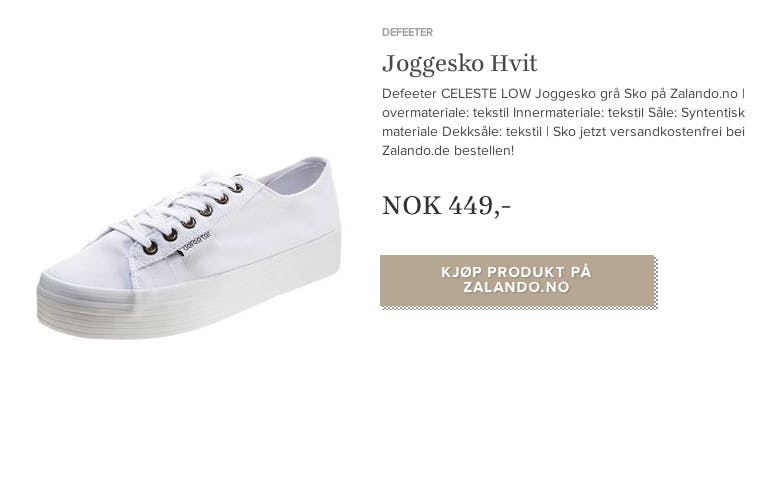Click the heel of the sneaker
The width and height of the screenshot is (766, 496).
coord(322,205)
